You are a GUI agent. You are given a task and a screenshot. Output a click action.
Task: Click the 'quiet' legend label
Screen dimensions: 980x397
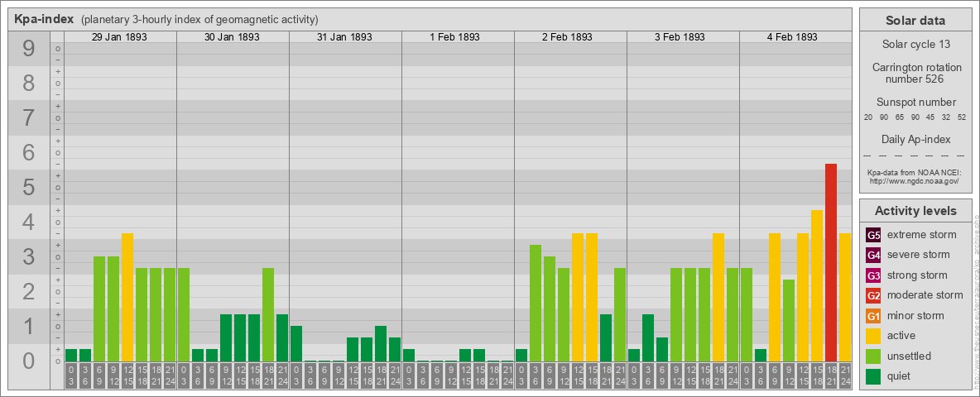click(901, 375)
